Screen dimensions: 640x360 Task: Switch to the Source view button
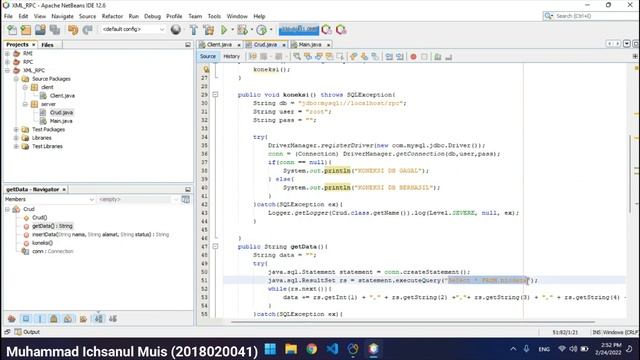click(x=208, y=57)
